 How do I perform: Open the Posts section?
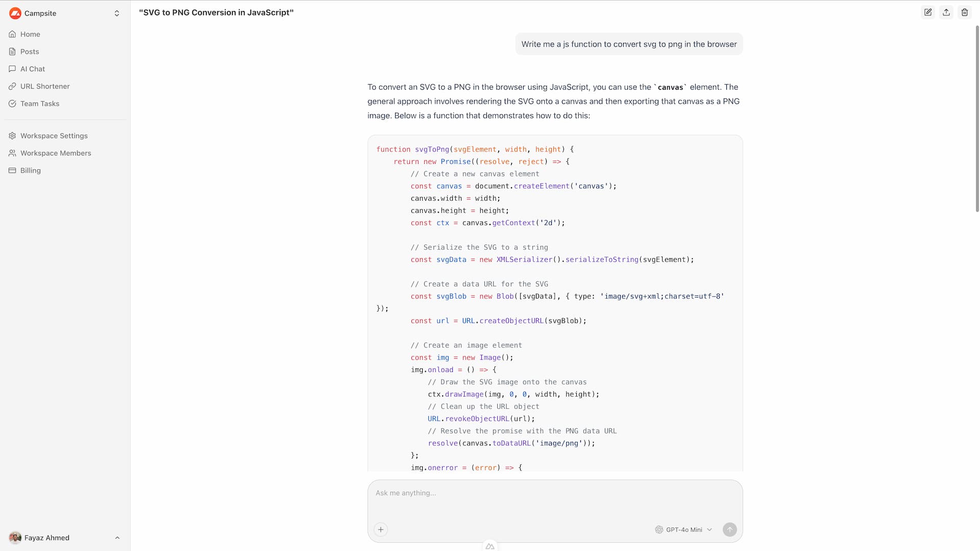point(30,52)
